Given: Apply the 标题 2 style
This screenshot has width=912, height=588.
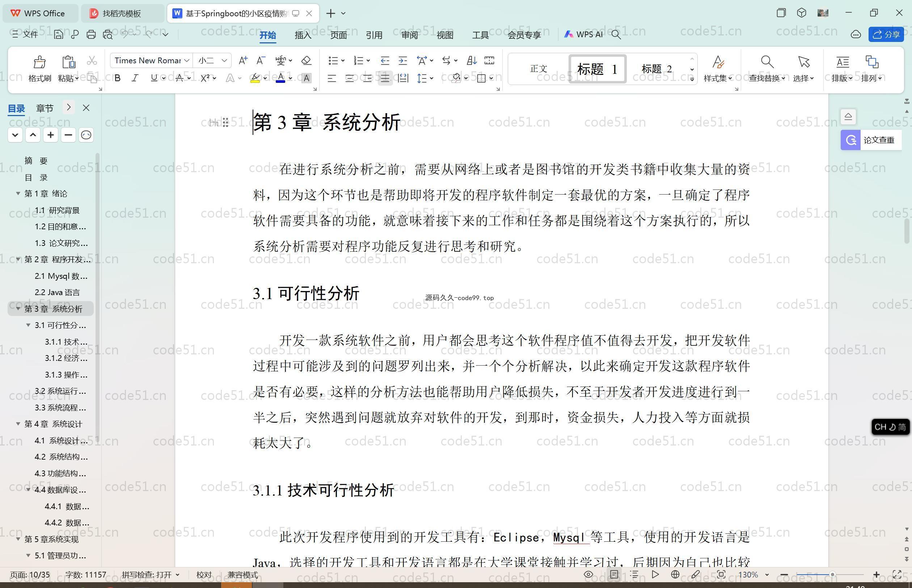Looking at the screenshot, I should tap(656, 69).
